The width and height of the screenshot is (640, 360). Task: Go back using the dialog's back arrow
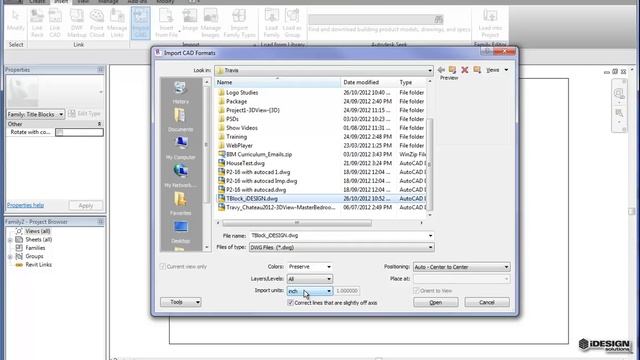441,70
